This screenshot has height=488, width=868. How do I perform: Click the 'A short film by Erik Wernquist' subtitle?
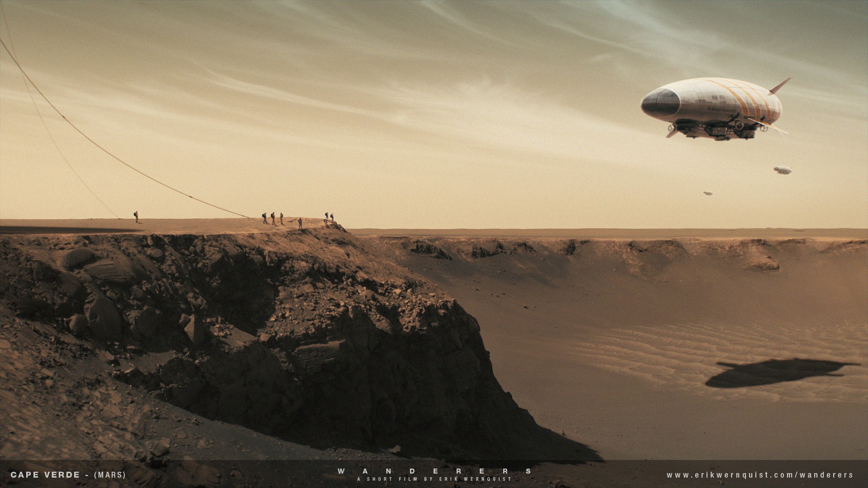pyautogui.click(x=434, y=479)
